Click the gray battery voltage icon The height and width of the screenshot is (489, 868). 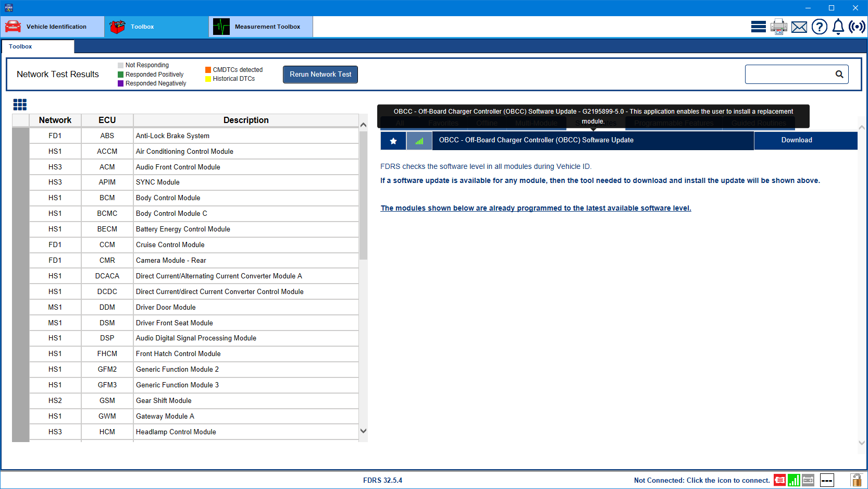pos(808,480)
